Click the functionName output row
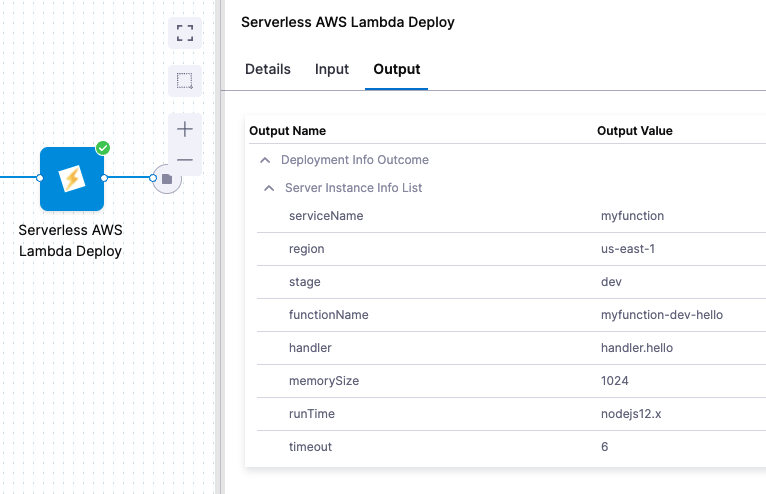The image size is (766, 494). point(329,315)
